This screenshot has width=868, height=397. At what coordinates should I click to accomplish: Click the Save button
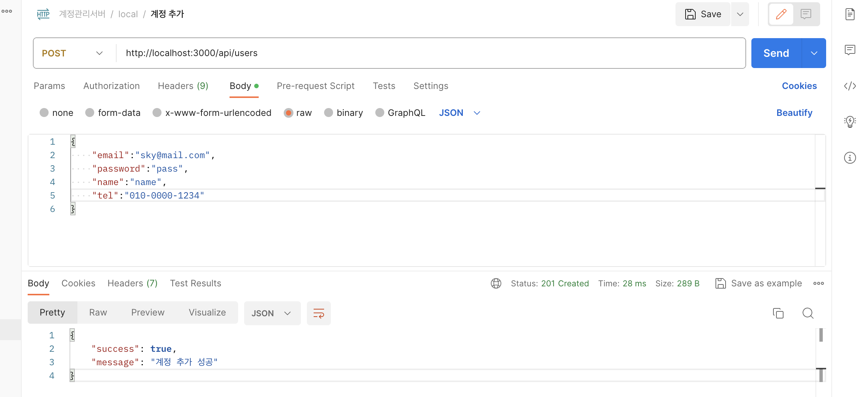(703, 14)
